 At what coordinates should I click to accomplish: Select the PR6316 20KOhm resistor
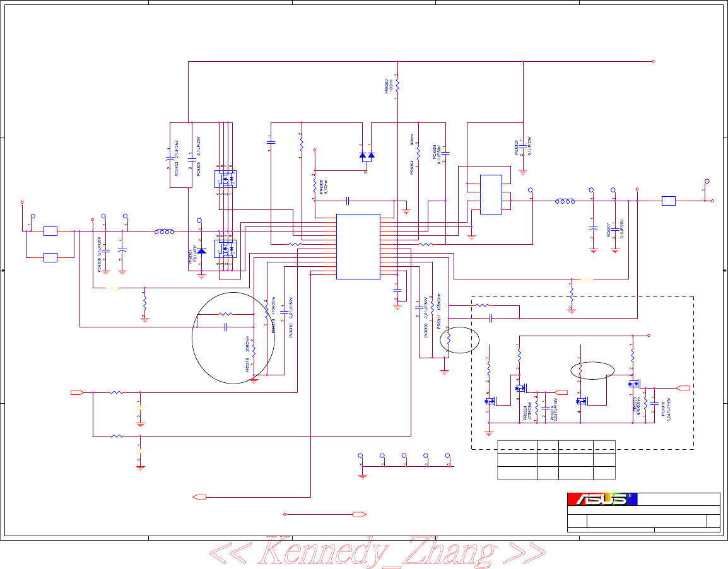pos(254,351)
